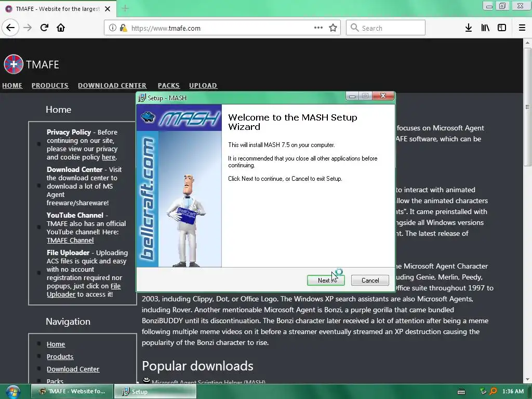Open the UPLOAD nav menu item
The image size is (532, 399).
tap(203, 86)
